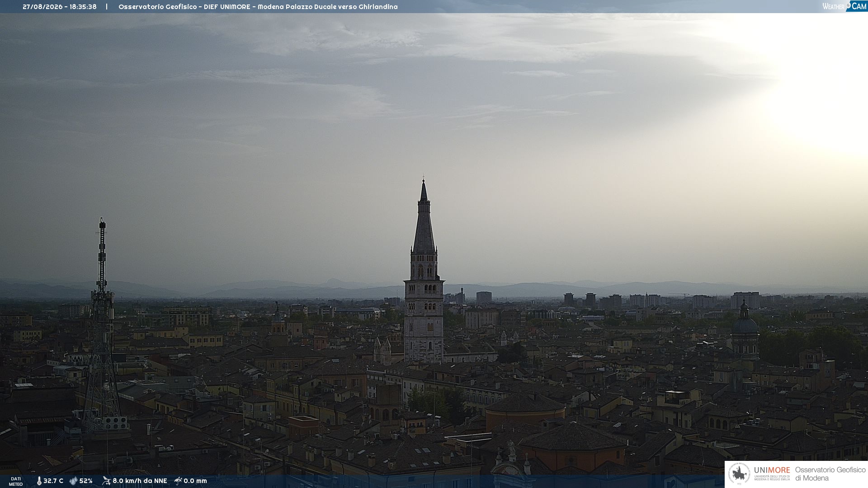This screenshot has width=868, height=488.
Task: Click the 32.7 C temperature reading
Action: 53,481
